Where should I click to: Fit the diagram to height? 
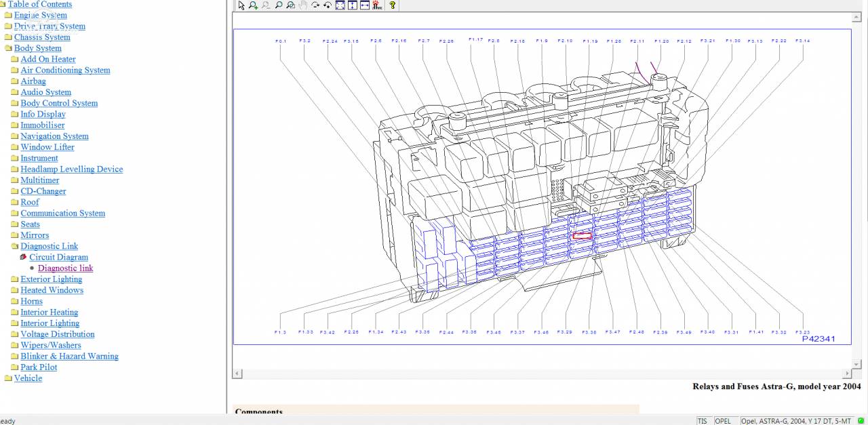tap(353, 5)
